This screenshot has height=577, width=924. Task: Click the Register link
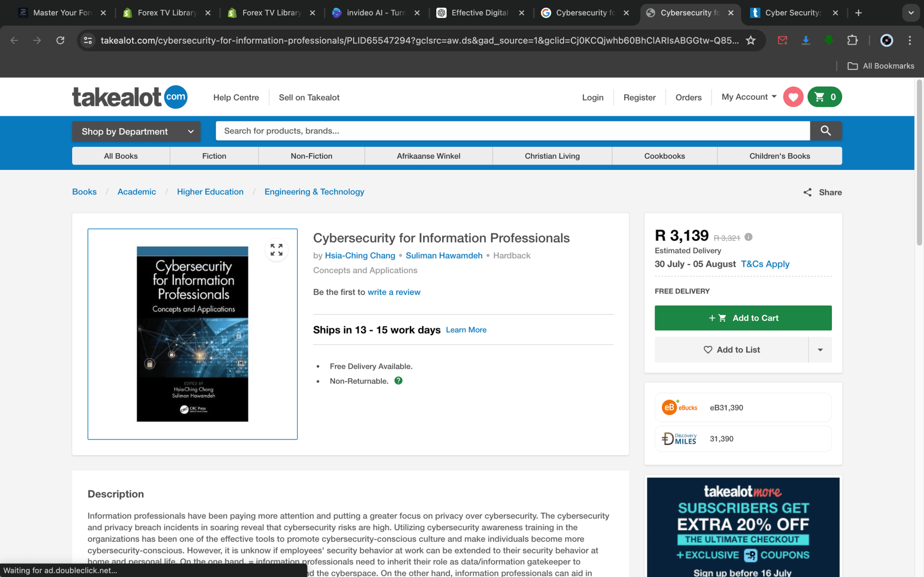(639, 97)
